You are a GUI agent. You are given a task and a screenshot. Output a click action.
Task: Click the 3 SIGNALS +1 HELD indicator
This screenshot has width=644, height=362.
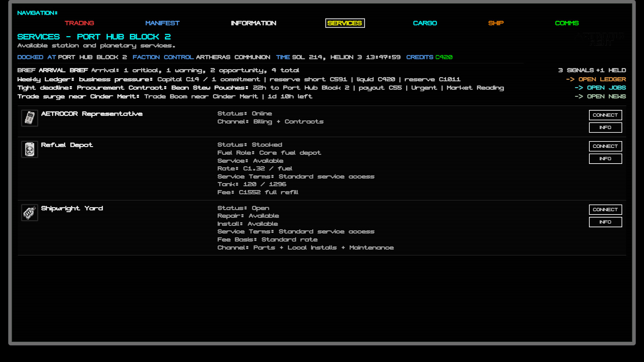[x=592, y=70]
